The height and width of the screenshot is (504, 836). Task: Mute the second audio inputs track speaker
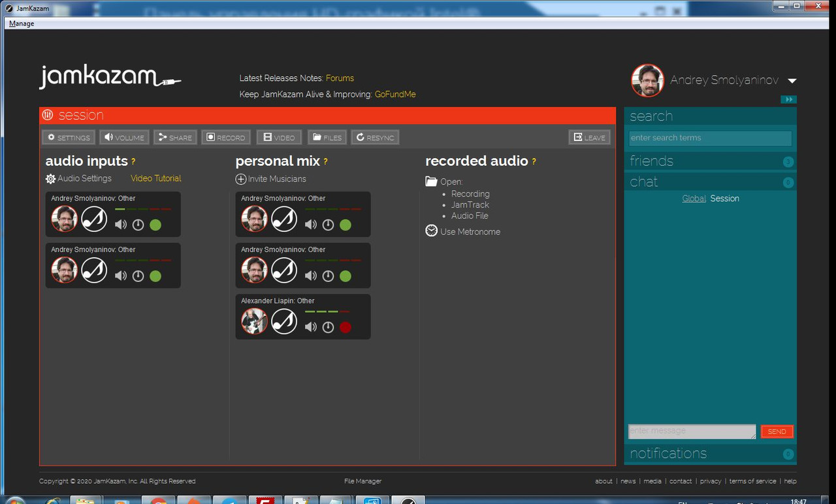click(x=121, y=276)
